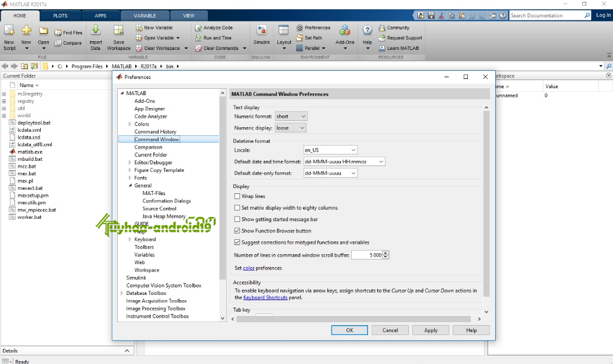
Task: Click the Help question mark icon
Action: click(x=367, y=31)
